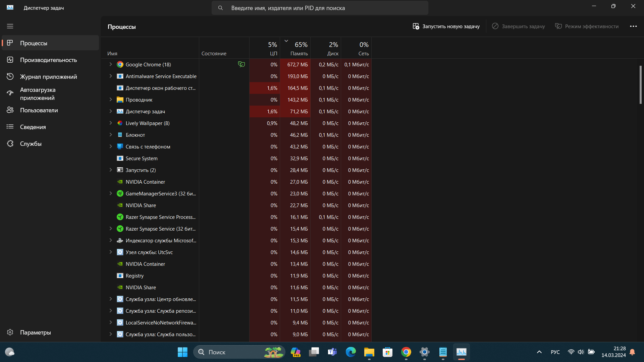Expand Antimalware Service Executable row

pyautogui.click(x=111, y=76)
